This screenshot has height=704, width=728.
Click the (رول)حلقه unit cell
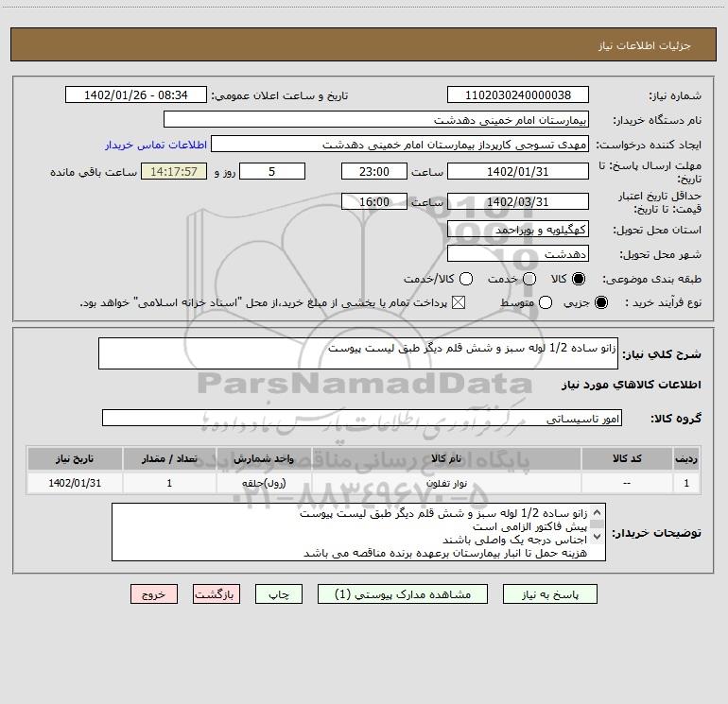click(264, 483)
